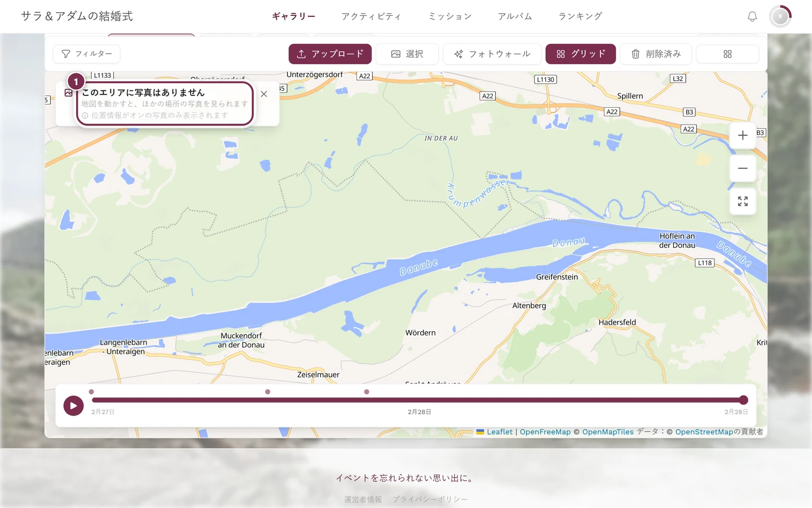812x508 pixels.
Task: Zoom in on the map
Action: pyautogui.click(x=743, y=135)
